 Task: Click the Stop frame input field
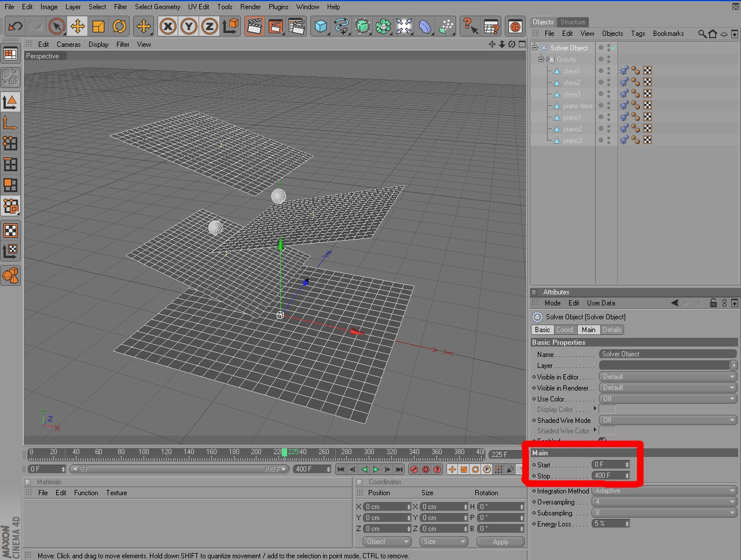611,476
